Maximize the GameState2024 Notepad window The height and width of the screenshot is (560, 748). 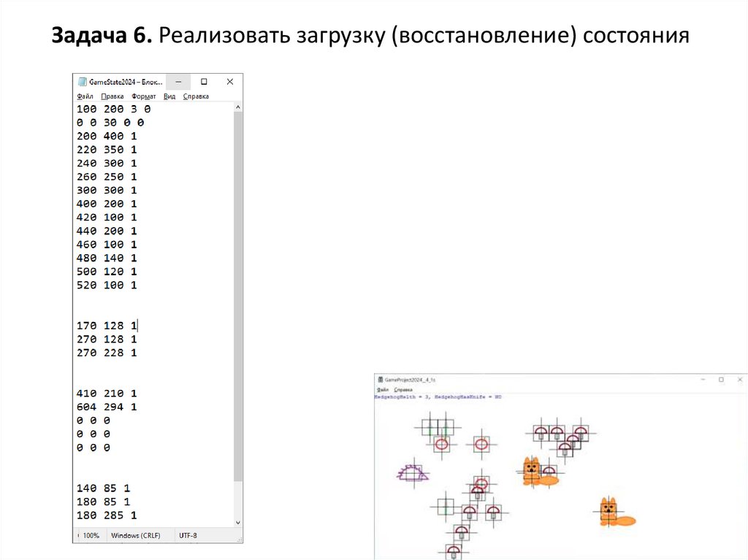click(x=204, y=82)
